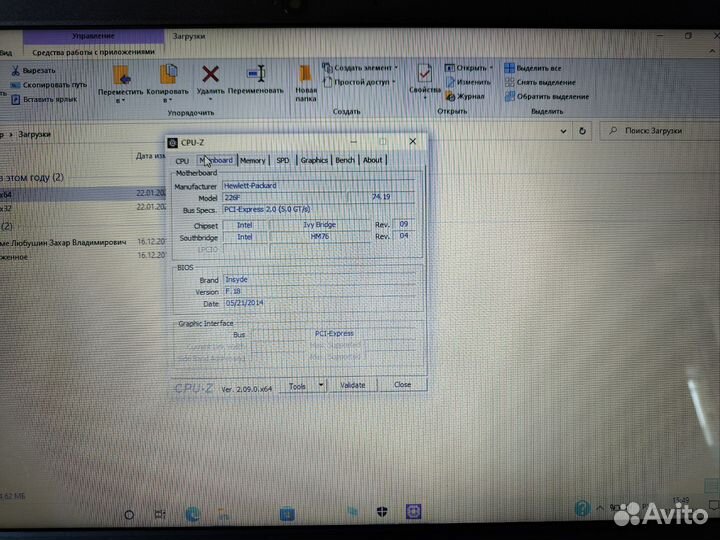Click the Close button at CPU-Z bottom

tap(402, 384)
